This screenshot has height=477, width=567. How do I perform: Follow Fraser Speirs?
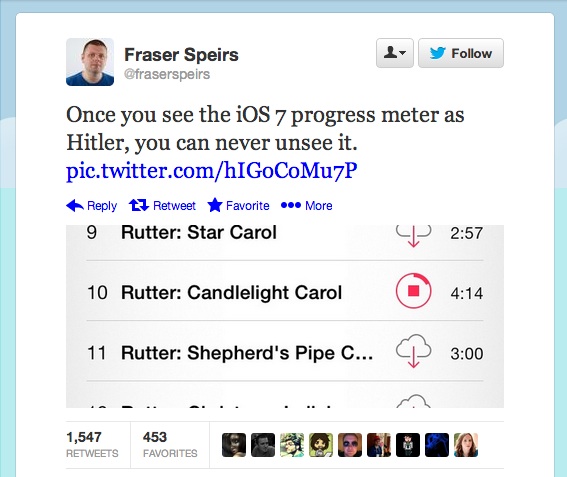click(x=461, y=53)
